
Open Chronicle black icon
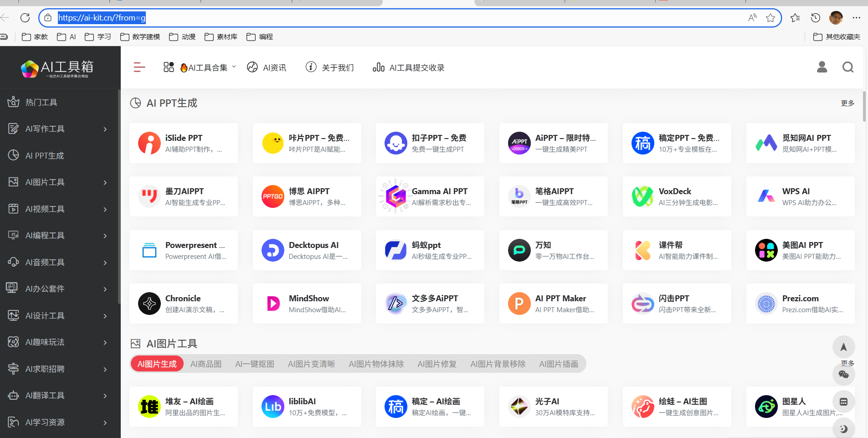[149, 304]
